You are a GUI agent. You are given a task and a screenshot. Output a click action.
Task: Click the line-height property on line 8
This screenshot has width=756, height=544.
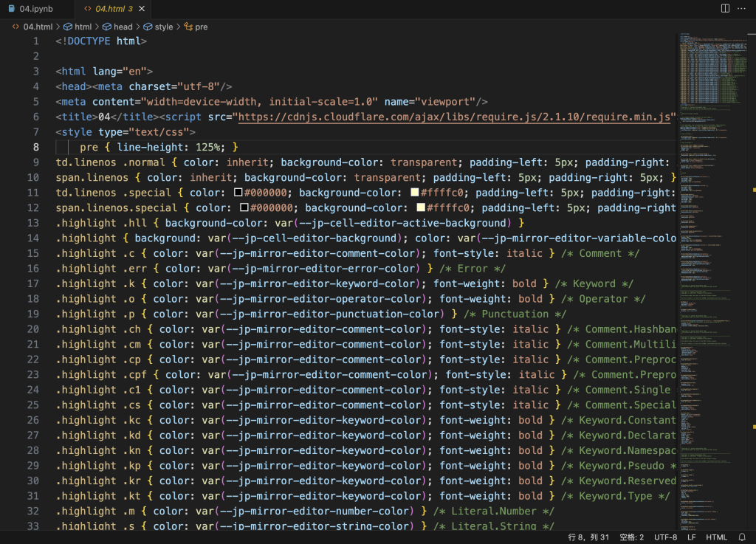pos(150,147)
